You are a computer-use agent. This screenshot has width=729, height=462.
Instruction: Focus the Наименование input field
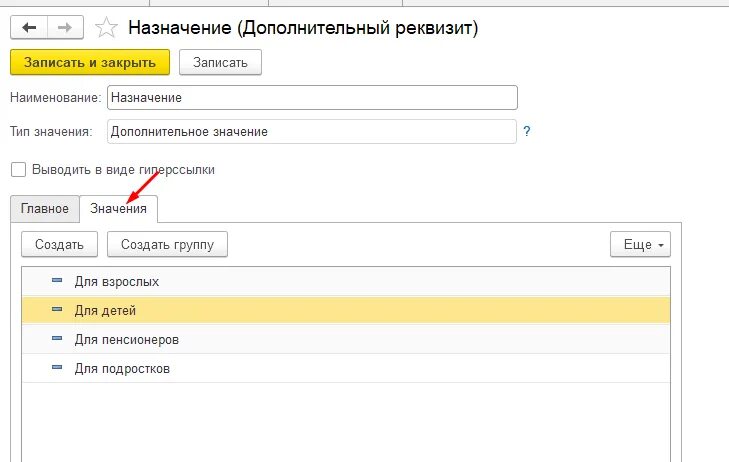312,98
